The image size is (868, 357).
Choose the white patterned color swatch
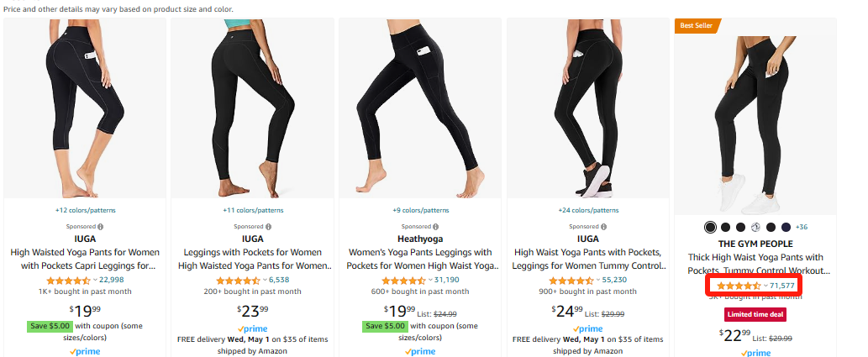(755, 227)
